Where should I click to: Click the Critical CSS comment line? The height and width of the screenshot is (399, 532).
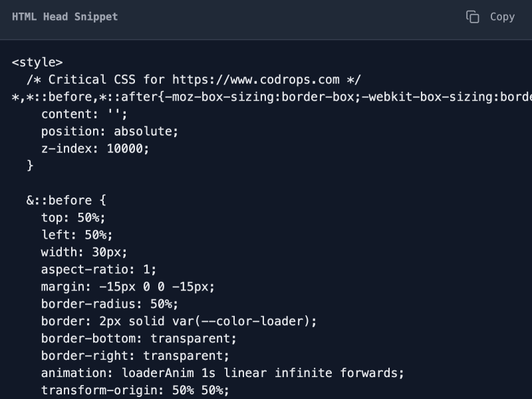(x=194, y=80)
